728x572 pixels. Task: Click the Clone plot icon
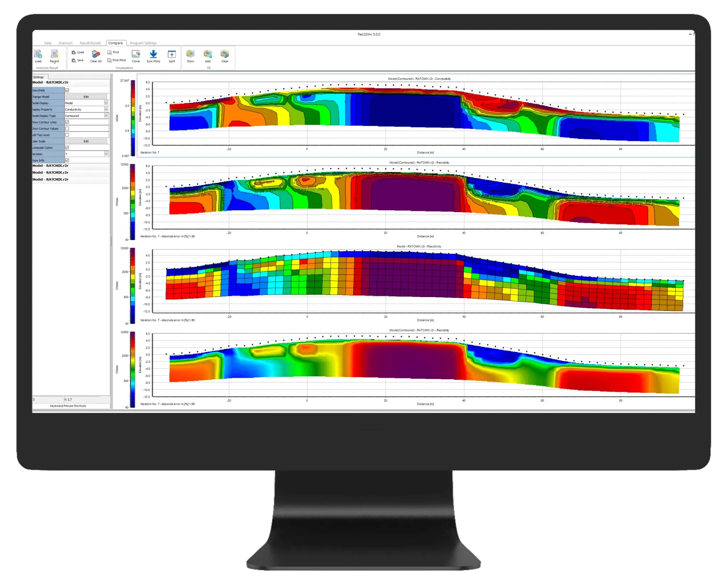136,54
